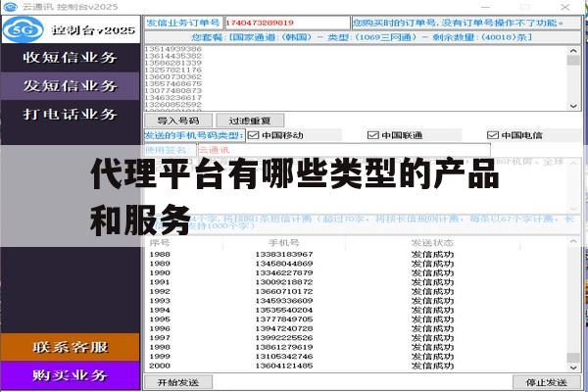Screen dimensions: 588x392
Task: Open 打电话业务 section
Action: point(71,114)
